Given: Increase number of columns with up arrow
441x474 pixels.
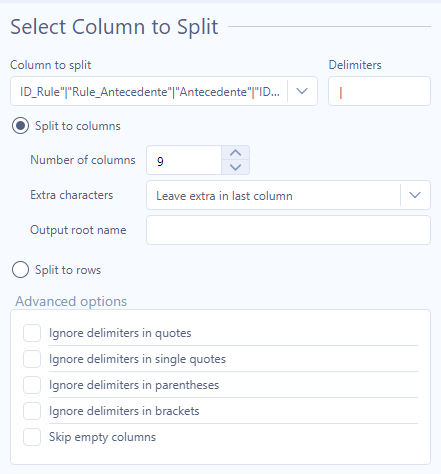Looking at the screenshot, I should tap(235, 153).
